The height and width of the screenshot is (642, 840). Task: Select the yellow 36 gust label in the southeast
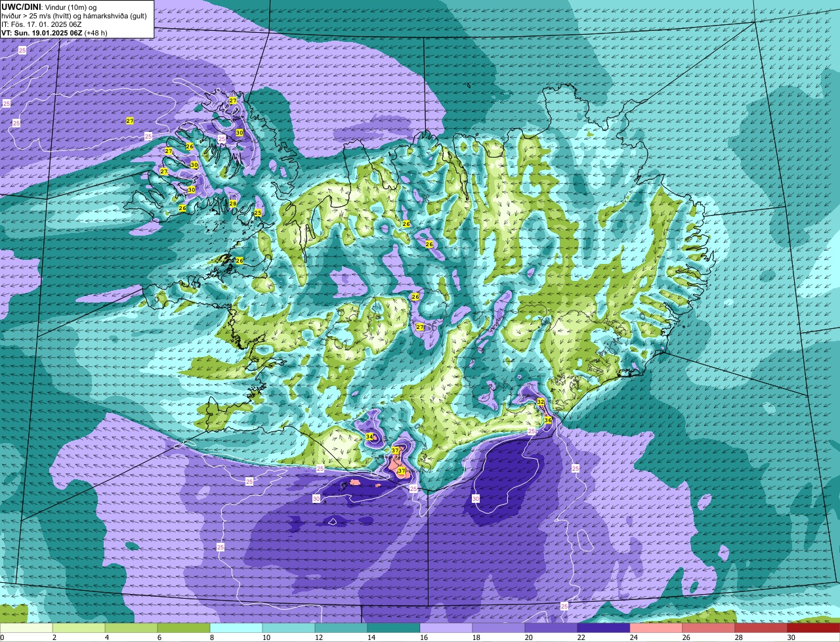click(x=548, y=419)
